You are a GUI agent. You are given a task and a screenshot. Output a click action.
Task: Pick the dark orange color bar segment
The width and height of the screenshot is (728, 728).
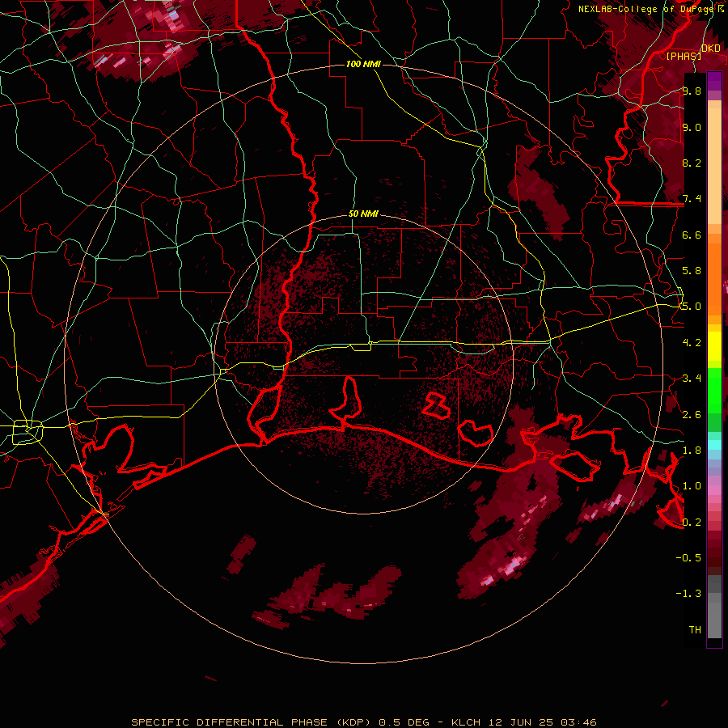click(714, 278)
